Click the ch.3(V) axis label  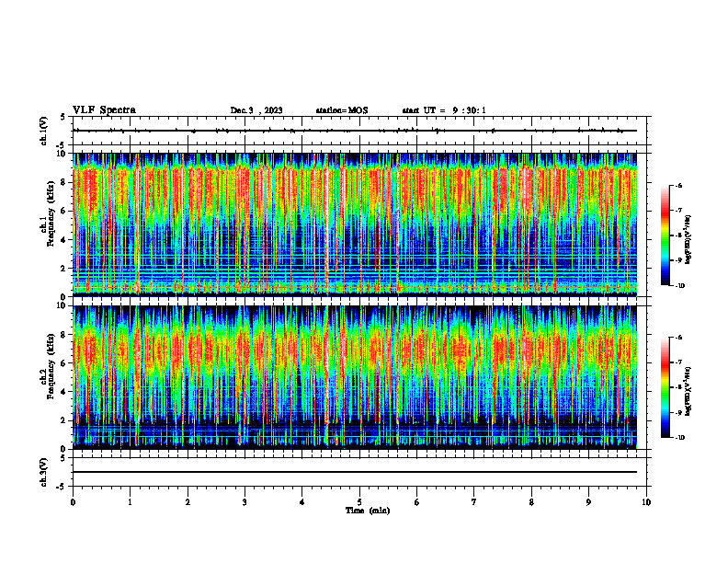tap(43, 473)
